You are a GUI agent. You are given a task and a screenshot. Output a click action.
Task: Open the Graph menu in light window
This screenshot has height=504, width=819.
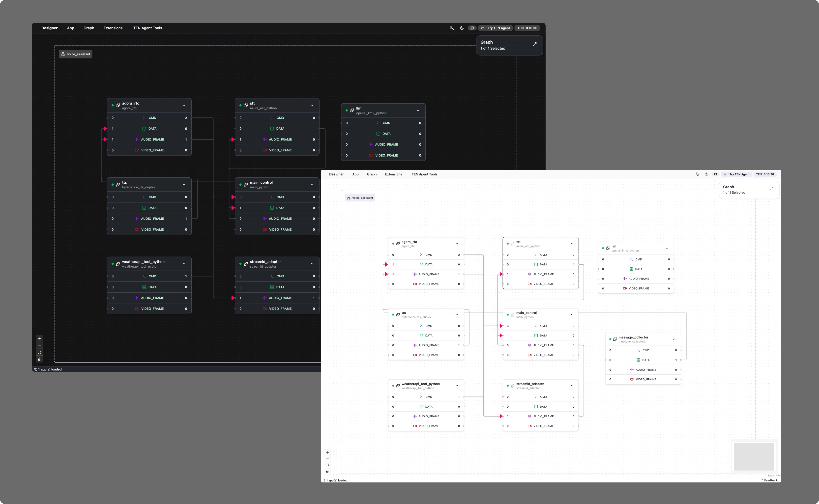click(372, 174)
